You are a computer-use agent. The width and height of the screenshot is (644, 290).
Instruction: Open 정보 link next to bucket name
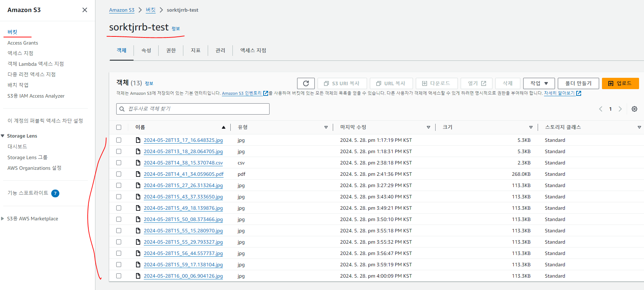click(x=176, y=29)
